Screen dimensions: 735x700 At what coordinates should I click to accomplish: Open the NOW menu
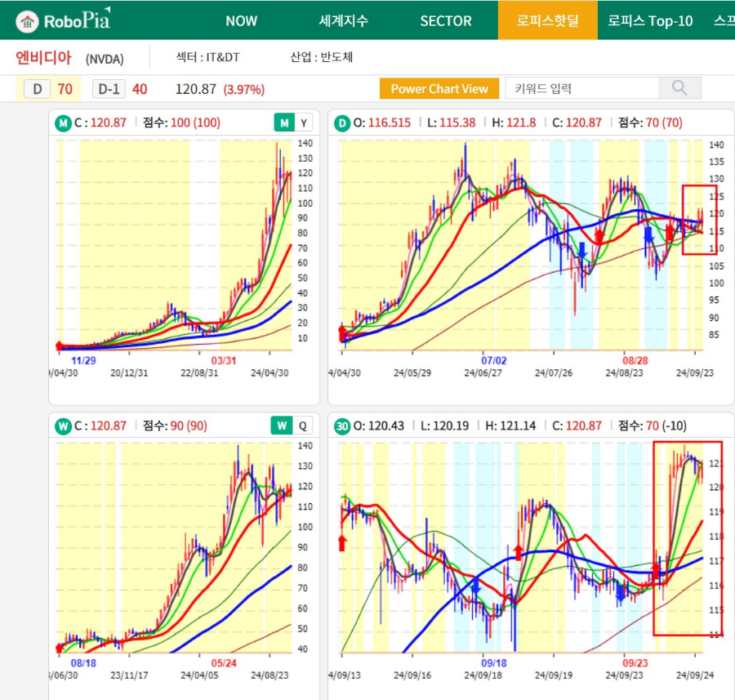[x=242, y=21]
